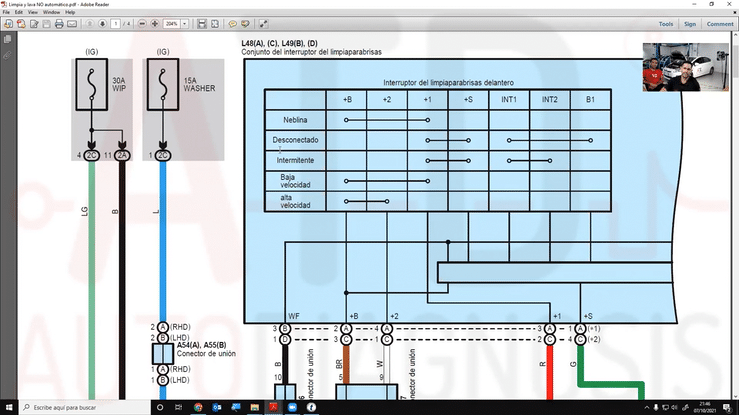Switch to Read Mode icon

(x=263, y=24)
